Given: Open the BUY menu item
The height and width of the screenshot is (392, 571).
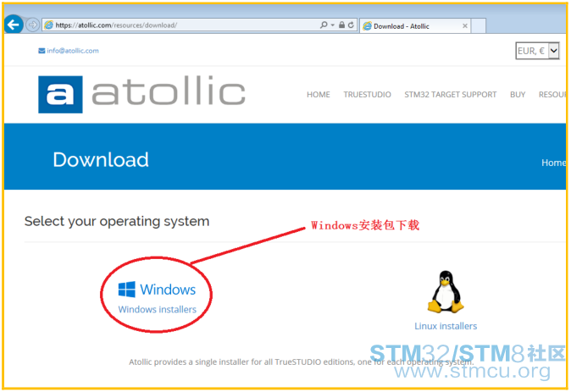Looking at the screenshot, I should coord(518,95).
